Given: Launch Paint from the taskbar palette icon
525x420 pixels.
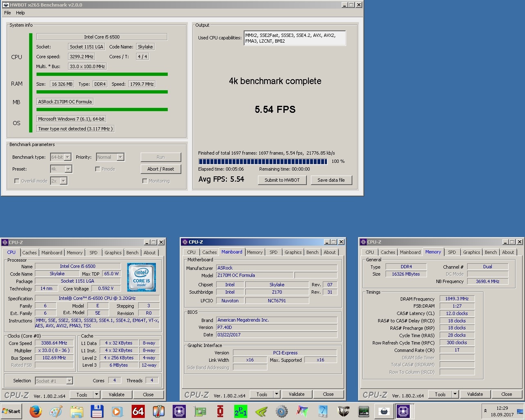Looking at the screenshot, I should tap(56, 411).
